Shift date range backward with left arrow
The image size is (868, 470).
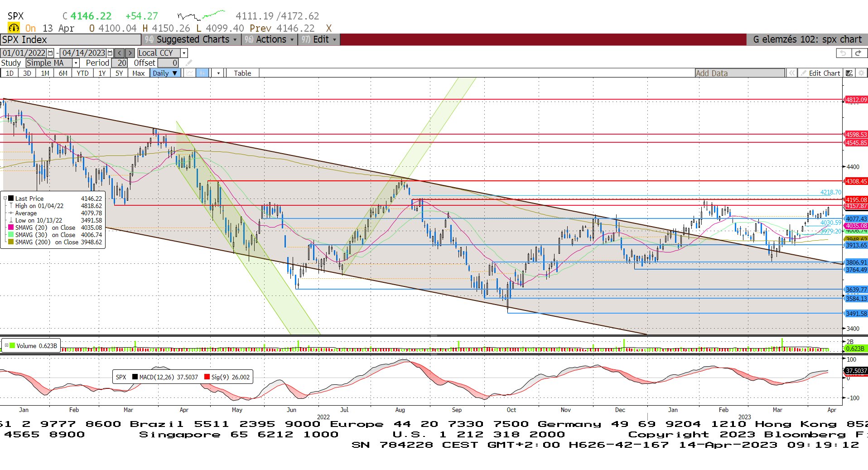coord(120,53)
